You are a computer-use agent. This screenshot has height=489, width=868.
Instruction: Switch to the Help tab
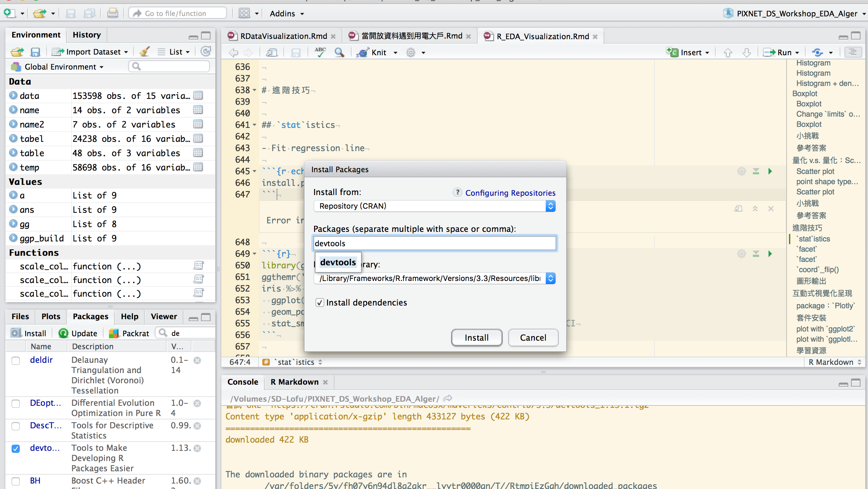pos(129,316)
